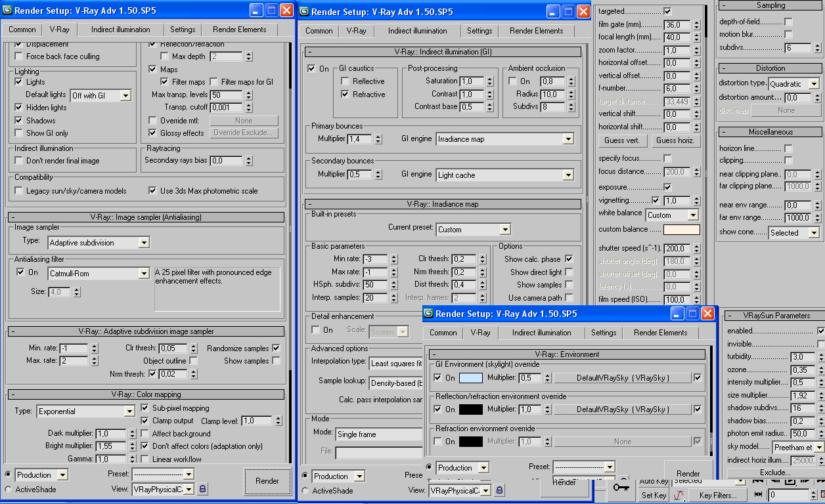Open white balance Custom dropdown
The image size is (825, 504).
coord(672,215)
